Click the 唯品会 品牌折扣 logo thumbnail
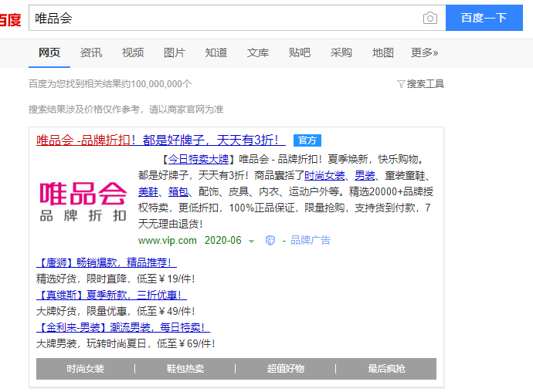Viewport: 533px width, 392px height. (x=83, y=201)
